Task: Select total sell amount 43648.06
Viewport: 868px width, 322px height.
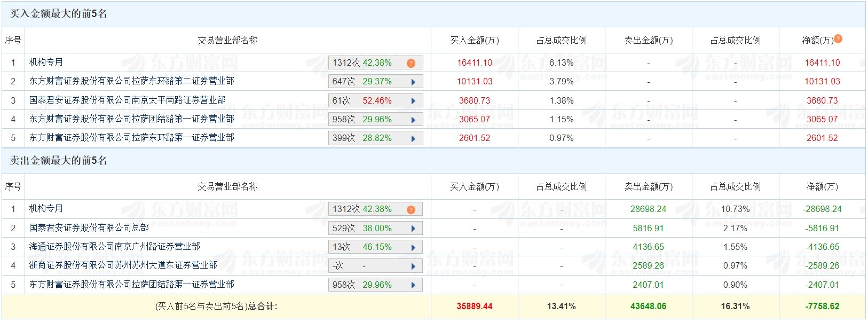Action: pos(648,306)
